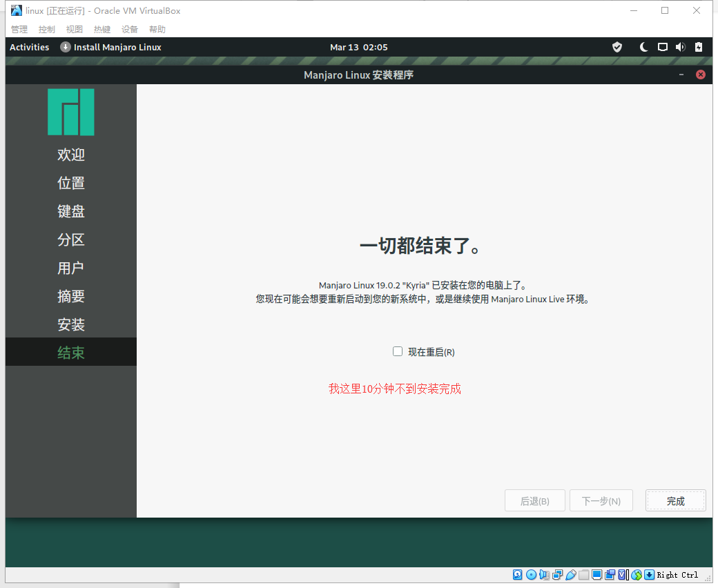Click the battery charging icon in top panel
The width and height of the screenshot is (718, 588).
click(699, 47)
